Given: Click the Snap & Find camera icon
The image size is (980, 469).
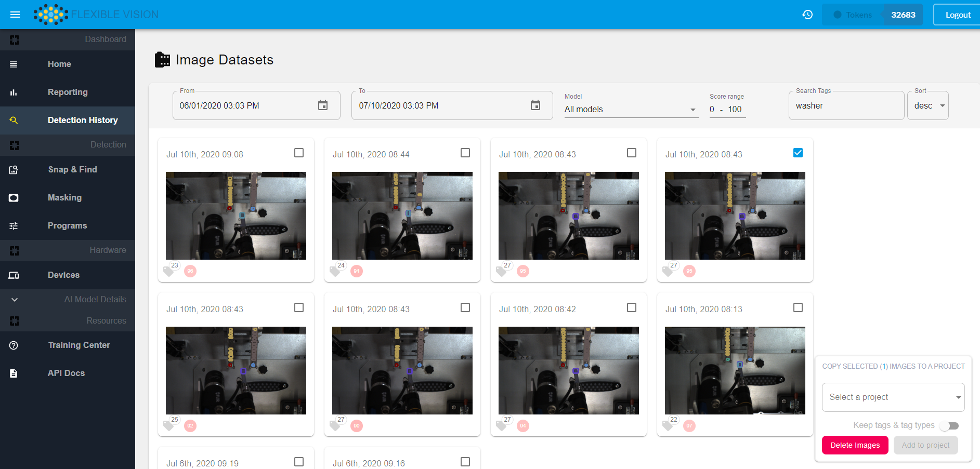Looking at the screenshot, I should tap(14, 170).
